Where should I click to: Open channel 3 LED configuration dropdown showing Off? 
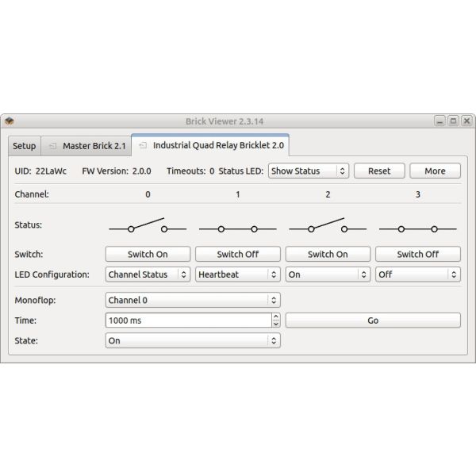(418, 274)
